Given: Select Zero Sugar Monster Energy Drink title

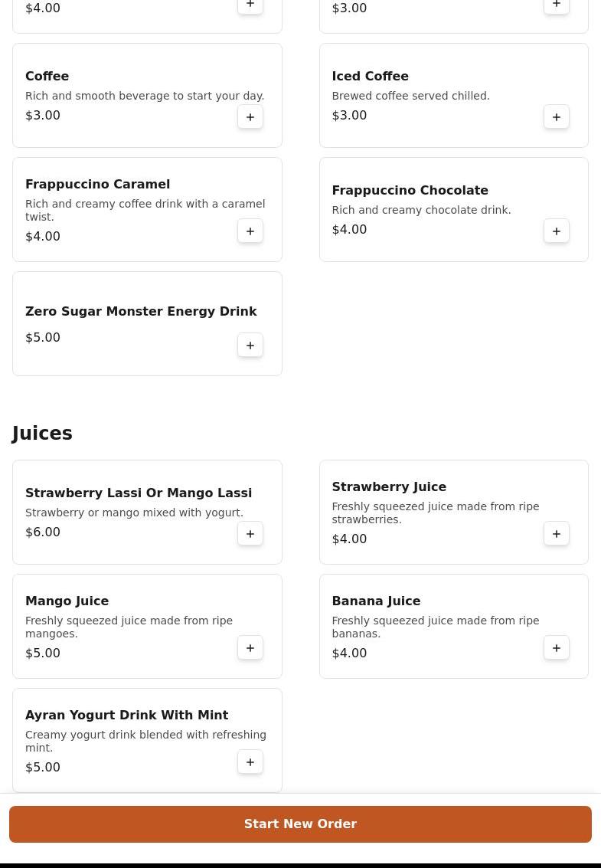Looking at the screenshot, I should pyautogui.click(x=141, y=312).
